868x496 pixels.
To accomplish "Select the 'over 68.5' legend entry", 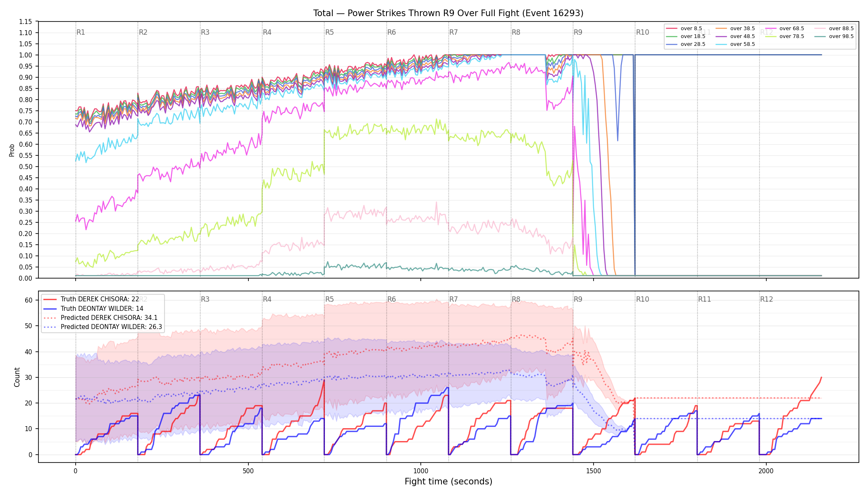I will tap(785, 29).
